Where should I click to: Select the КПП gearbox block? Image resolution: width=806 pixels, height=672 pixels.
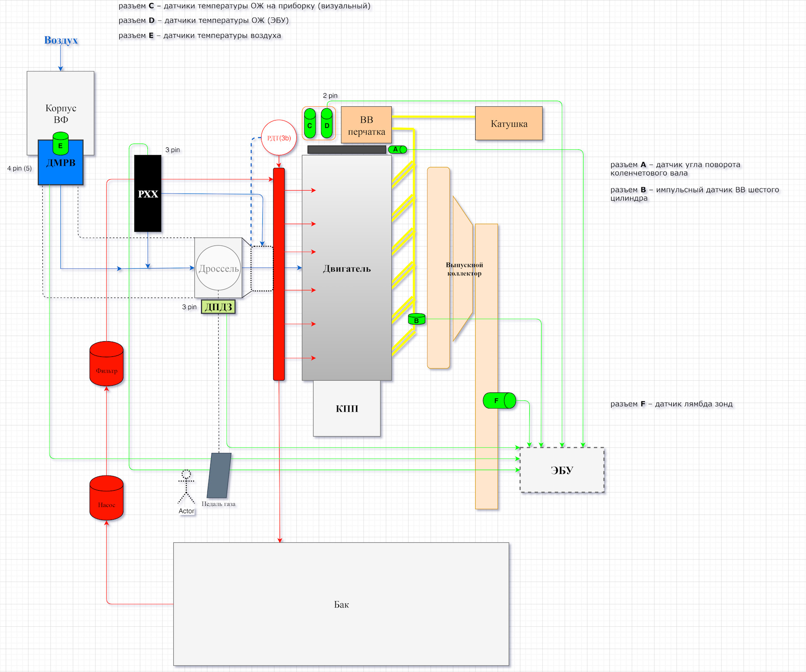click(347, 408)
